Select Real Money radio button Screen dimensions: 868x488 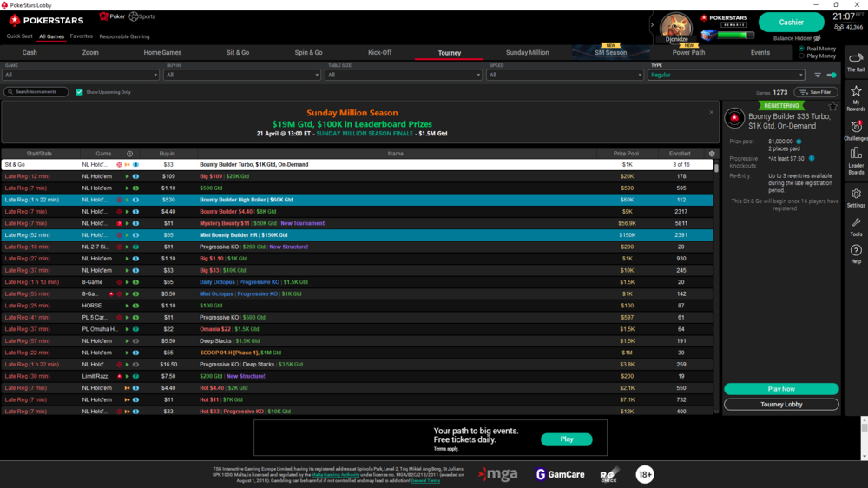(801, 49)
